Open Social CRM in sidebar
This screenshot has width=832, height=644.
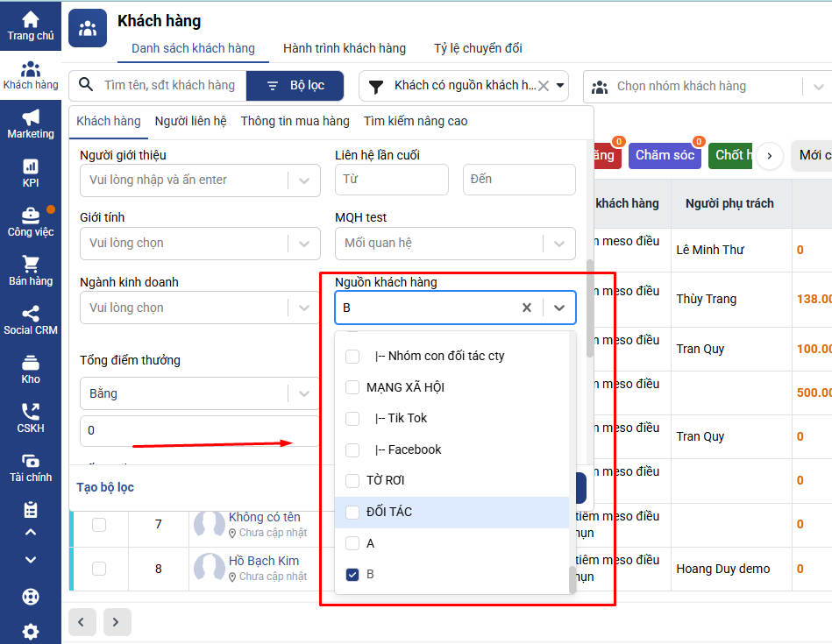click(31, 320)
